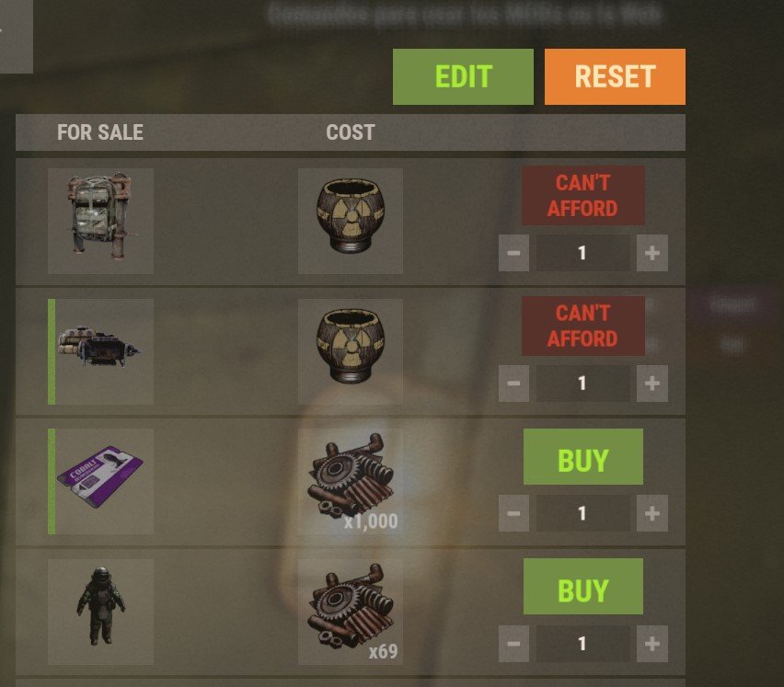Increase keycard purchase quantity with plus
The height and width of the screenshot is (687, 784).
(x=652, y=513)
